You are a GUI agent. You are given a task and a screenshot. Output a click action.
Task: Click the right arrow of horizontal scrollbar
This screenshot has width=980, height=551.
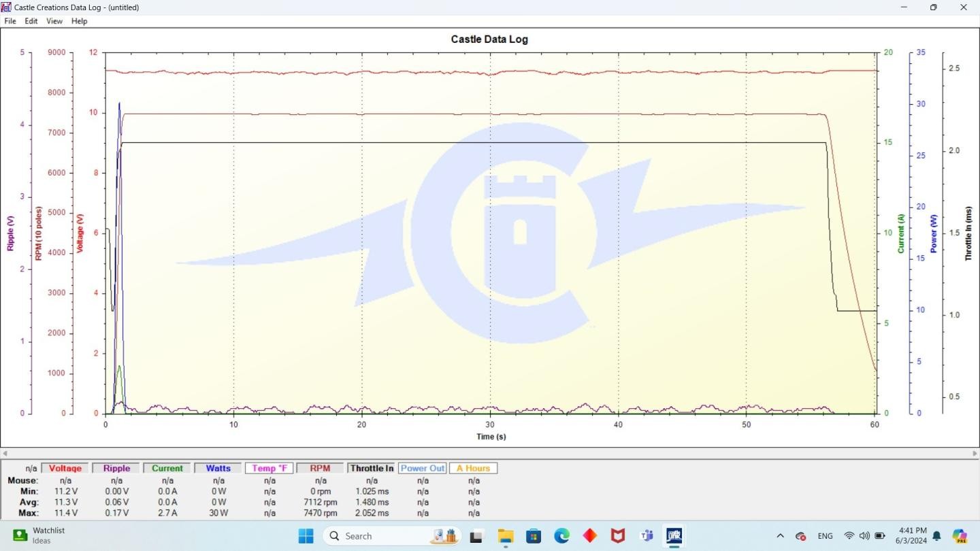coord(975,453)
